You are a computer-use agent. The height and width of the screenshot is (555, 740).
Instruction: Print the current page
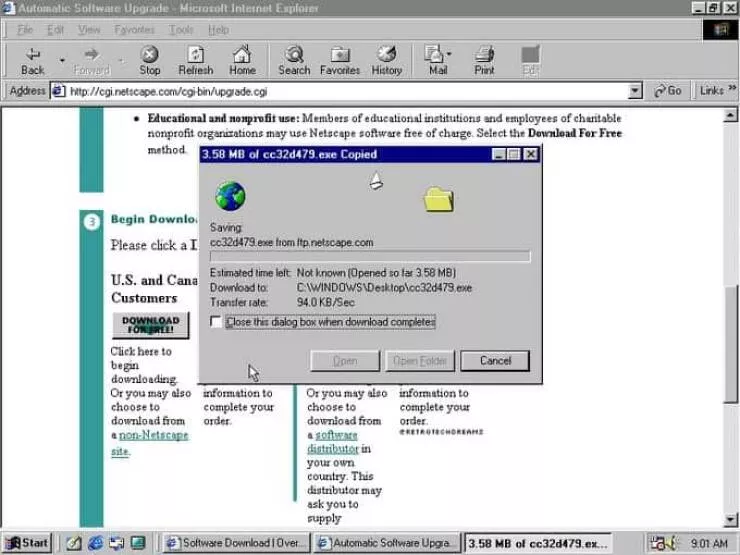(x=484, y=60)
